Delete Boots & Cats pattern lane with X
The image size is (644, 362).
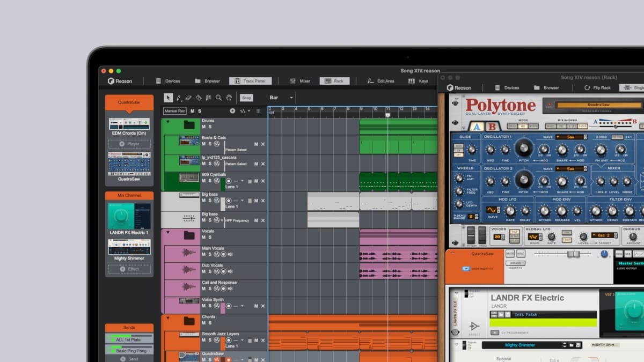263,144
